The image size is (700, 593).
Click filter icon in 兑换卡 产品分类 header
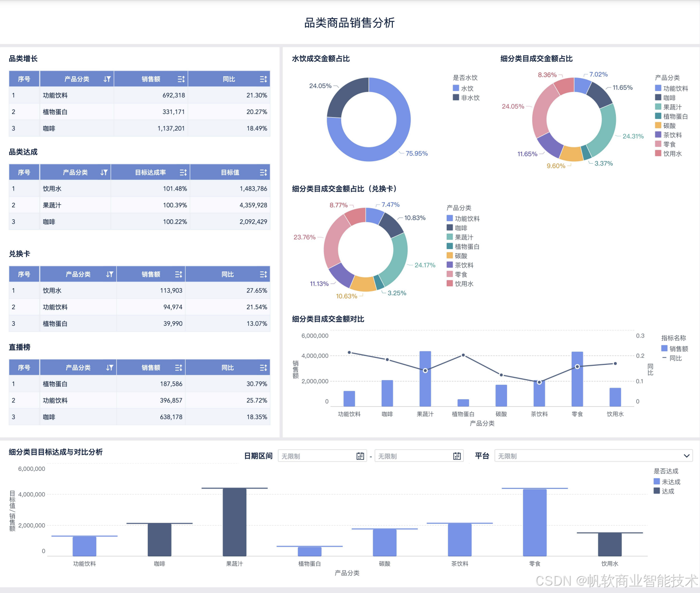[110, 274]
